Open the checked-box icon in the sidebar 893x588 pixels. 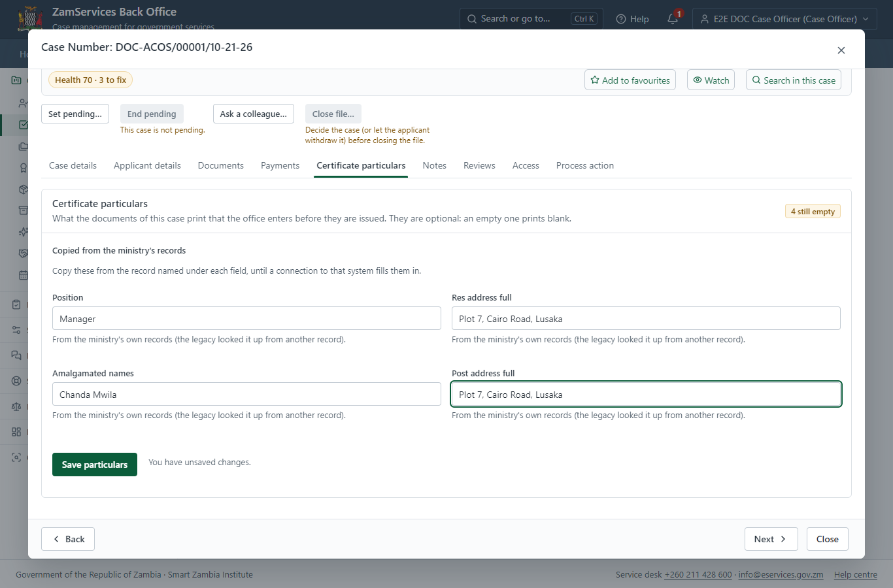pos(23,124)
